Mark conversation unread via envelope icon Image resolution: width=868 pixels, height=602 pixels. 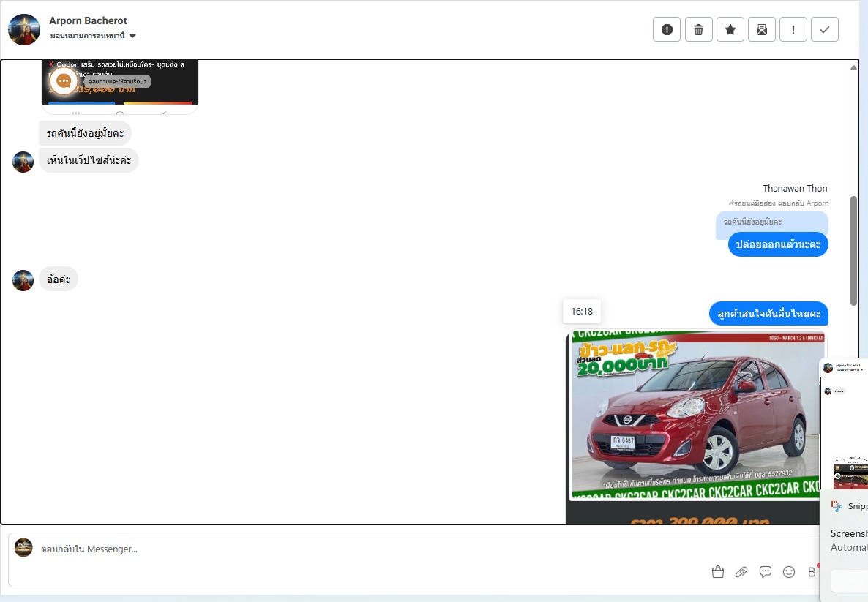pos(762,29)
